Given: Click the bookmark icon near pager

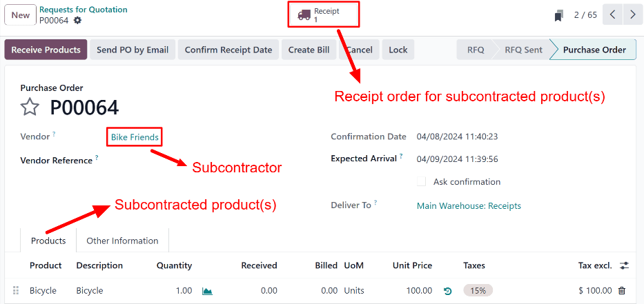Looking at the screenshot, I should pos(558,15).
